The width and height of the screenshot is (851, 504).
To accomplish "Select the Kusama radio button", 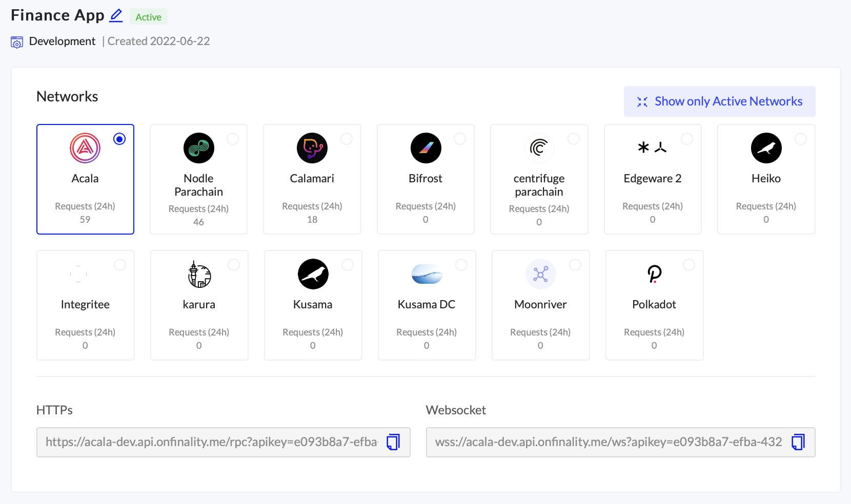I will [348, 265].
